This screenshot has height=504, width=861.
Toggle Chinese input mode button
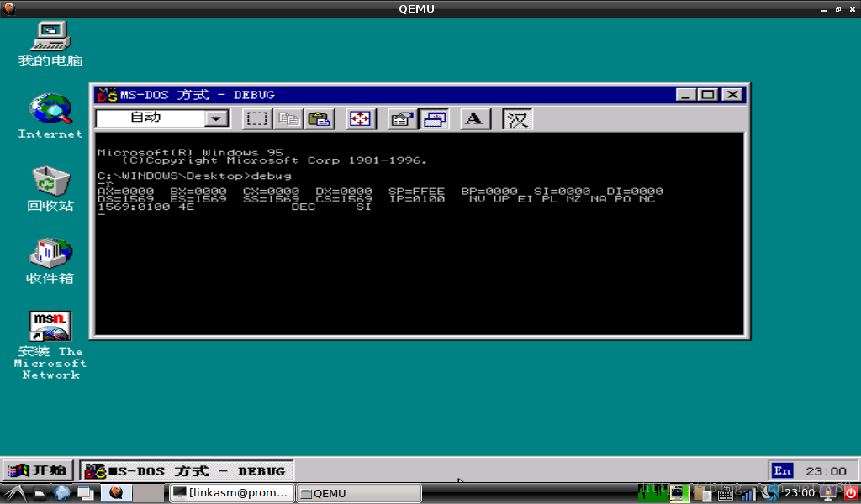coord(517,119)
